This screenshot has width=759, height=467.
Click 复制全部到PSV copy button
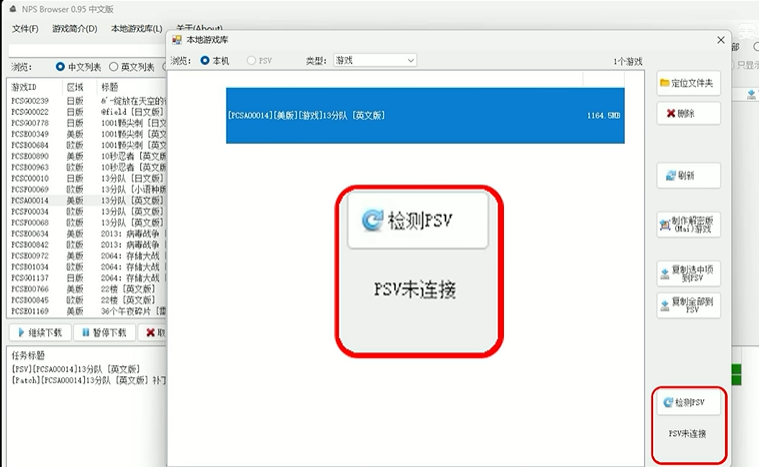click(688, 305)
